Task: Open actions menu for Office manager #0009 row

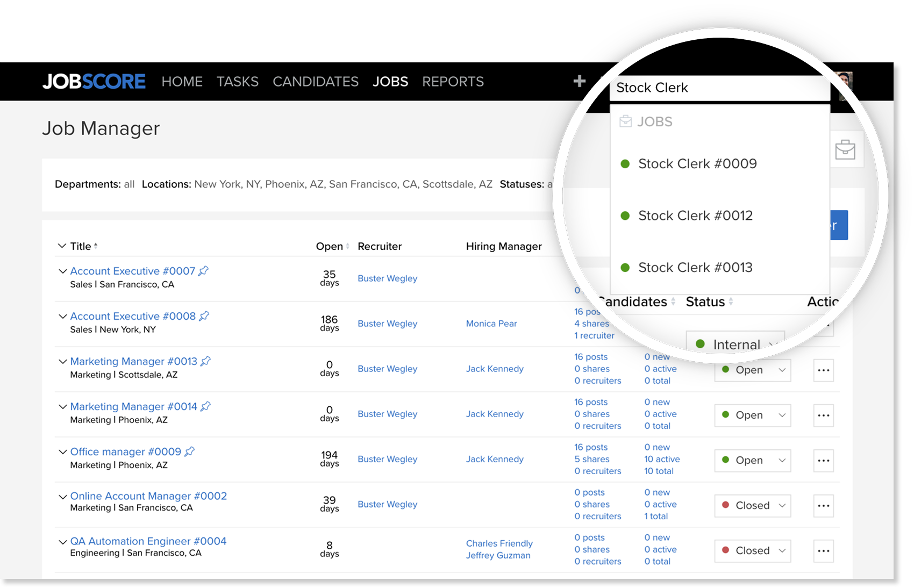Action: (823, 461)
